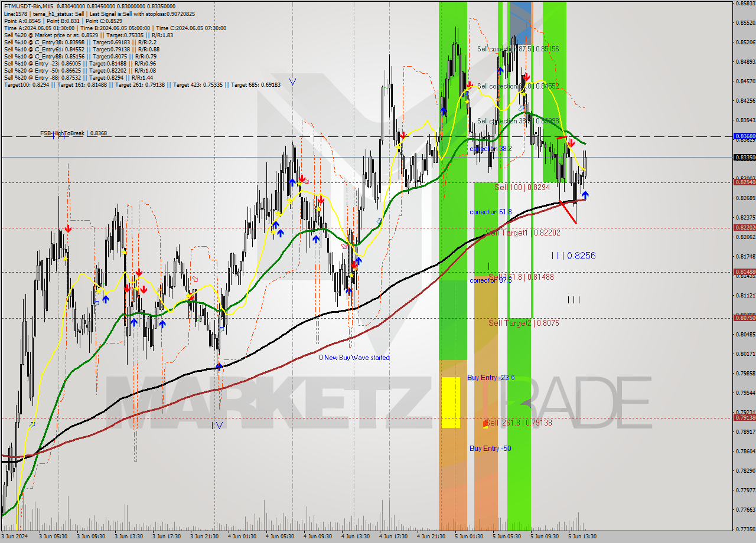The width and height of the screenshot is (756, 543).
Task: Click the red 0.8294 price tag on axis
Action: [x=744, y=182]
